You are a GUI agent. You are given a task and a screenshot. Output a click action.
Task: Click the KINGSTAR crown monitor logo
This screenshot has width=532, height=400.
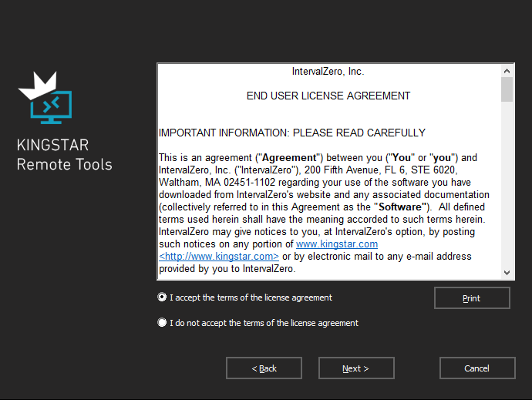coord(45,98)
